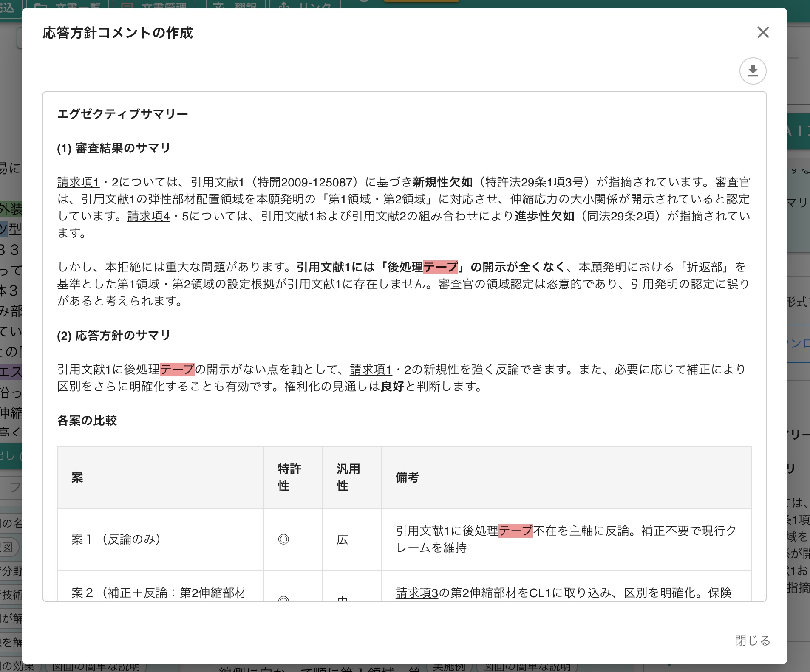Click the 文書一覧 button in background toolbar
810x672 pixels.
[x=68, y=5]
